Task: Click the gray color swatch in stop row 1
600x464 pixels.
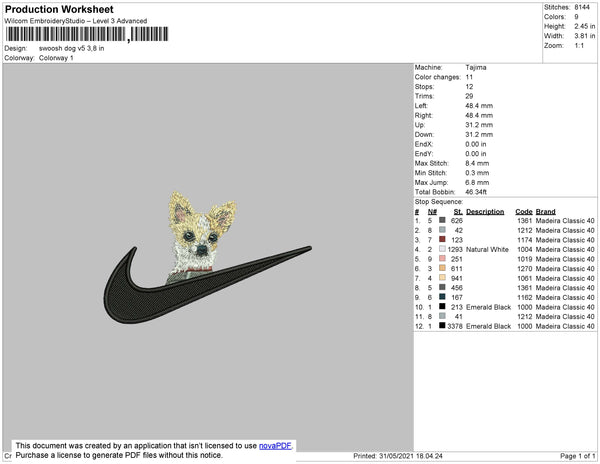Action: [442, 220]
